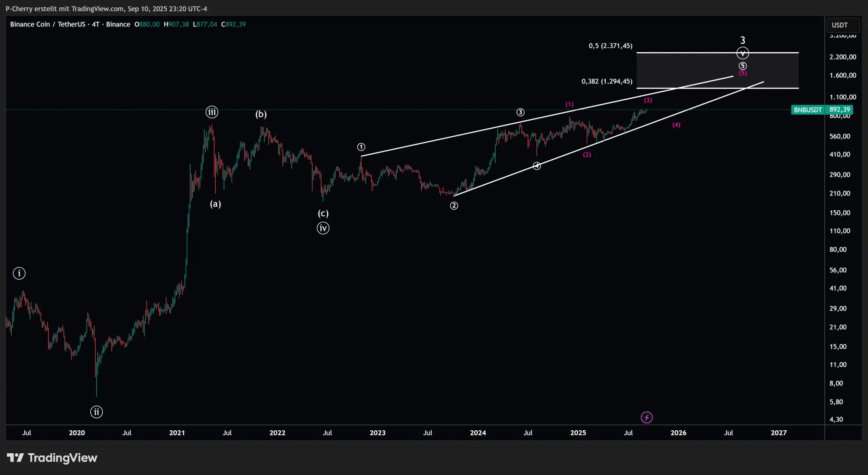This screenshot has width=868, height=475.
Task: Select the white circled 4 wave label
Action: 537,166
